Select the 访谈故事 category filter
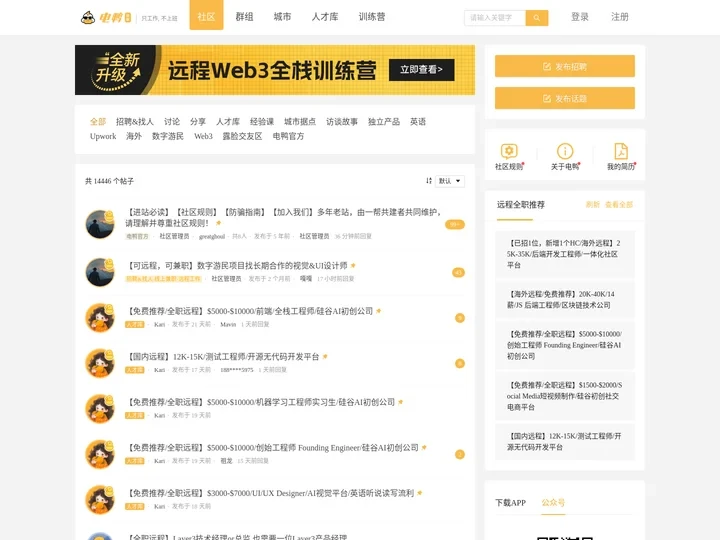 (x=342, y=122)
